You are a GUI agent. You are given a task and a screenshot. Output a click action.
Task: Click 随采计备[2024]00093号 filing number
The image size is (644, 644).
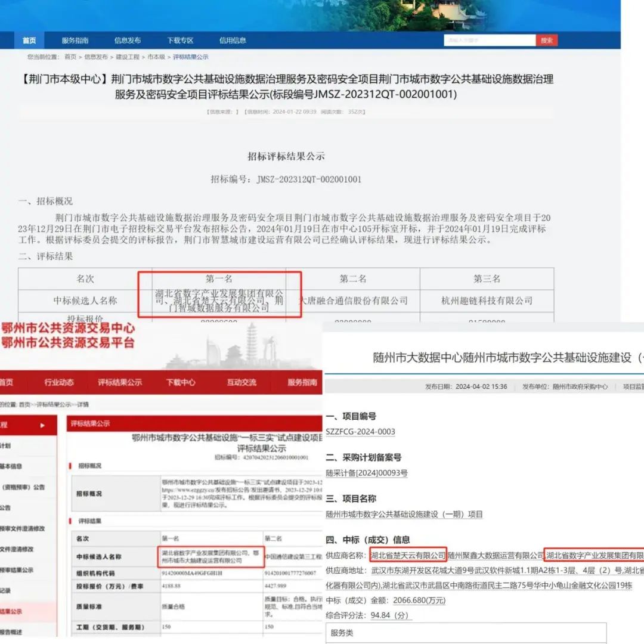(367, 473)
